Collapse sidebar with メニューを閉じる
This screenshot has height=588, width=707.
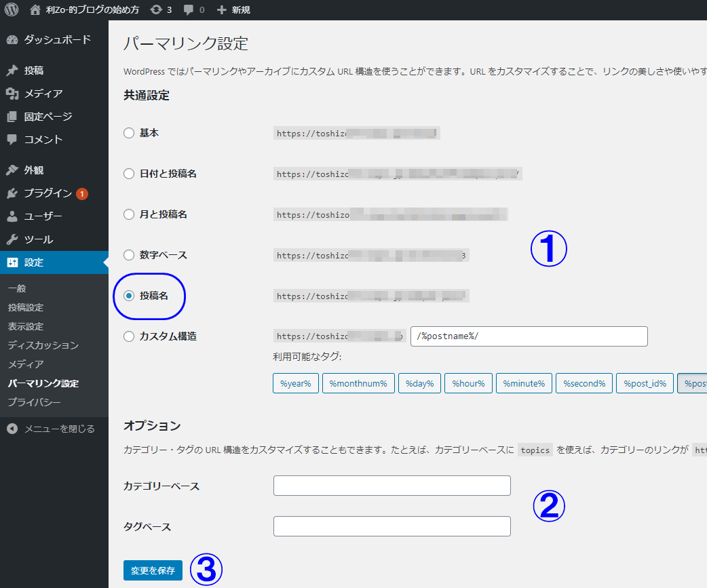(59, 429)
